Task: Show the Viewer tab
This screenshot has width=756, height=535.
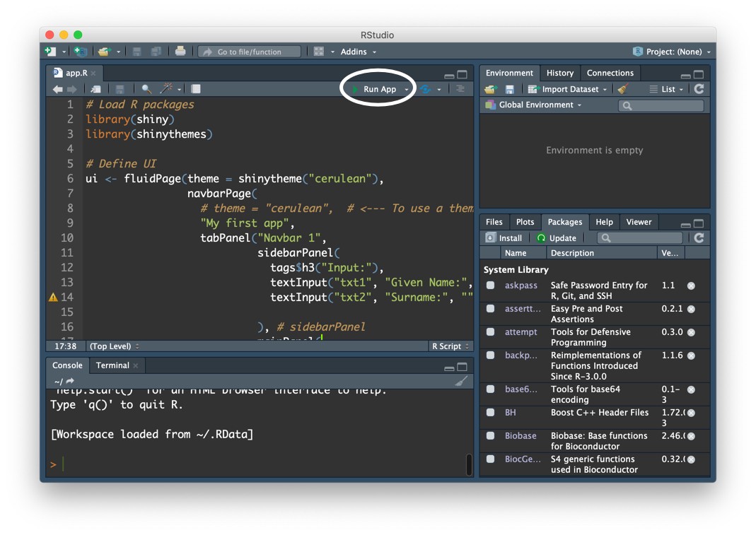Action: click(x=639, y=222)
